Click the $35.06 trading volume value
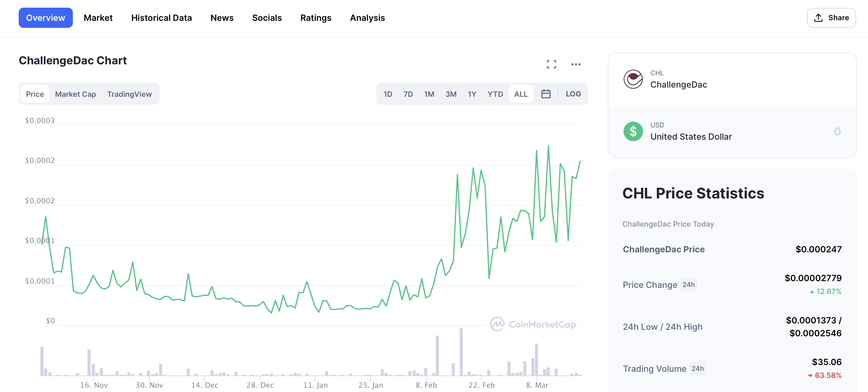 tap(827, 362)
